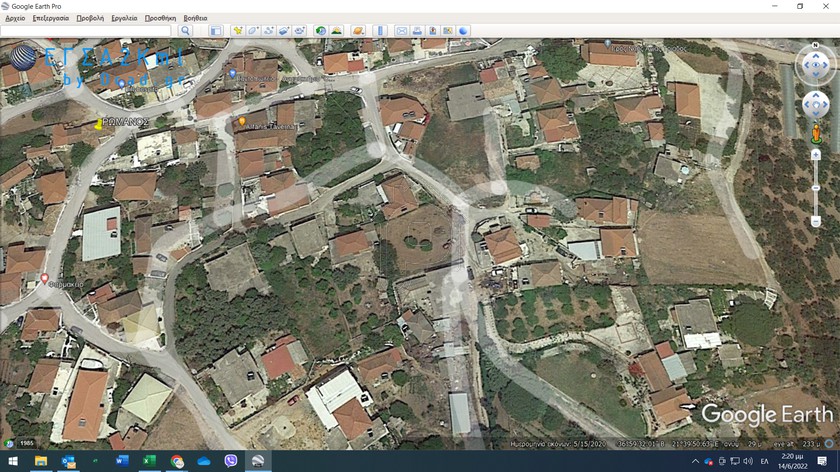
Task: Click the volume speaker tray icon
Action: coord(748,461)
